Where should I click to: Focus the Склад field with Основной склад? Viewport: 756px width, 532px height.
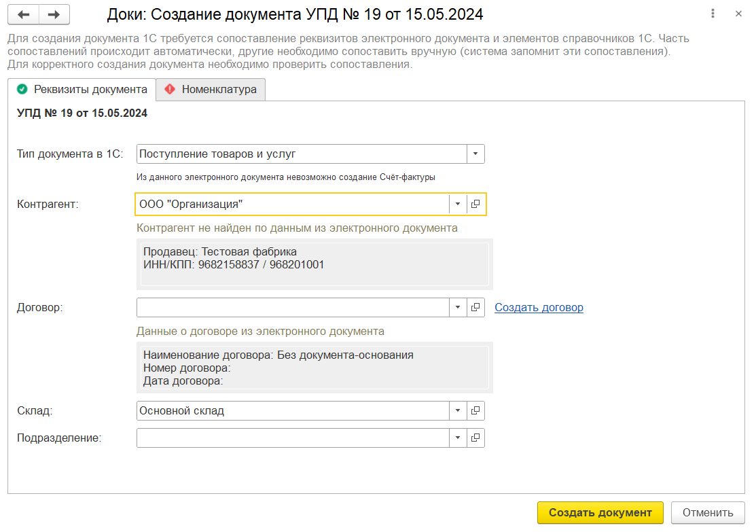pos(293,410)
